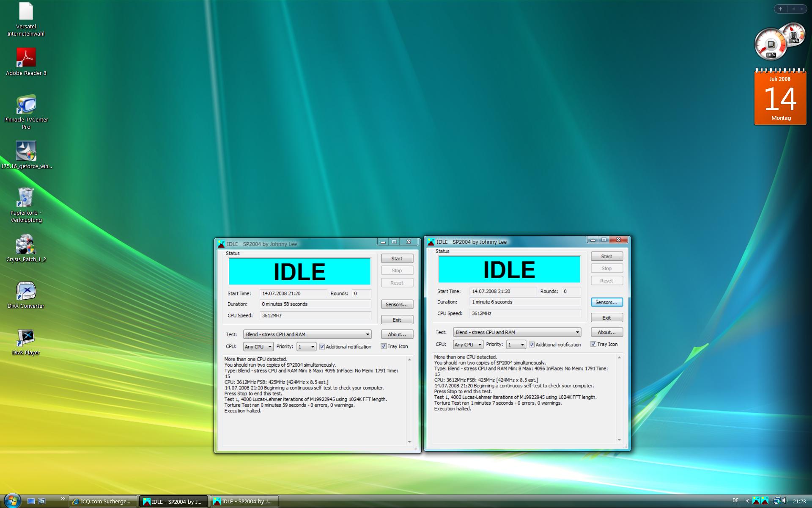
Task: Open Any CPU dropdown in right window
Action: coord(479,345)
